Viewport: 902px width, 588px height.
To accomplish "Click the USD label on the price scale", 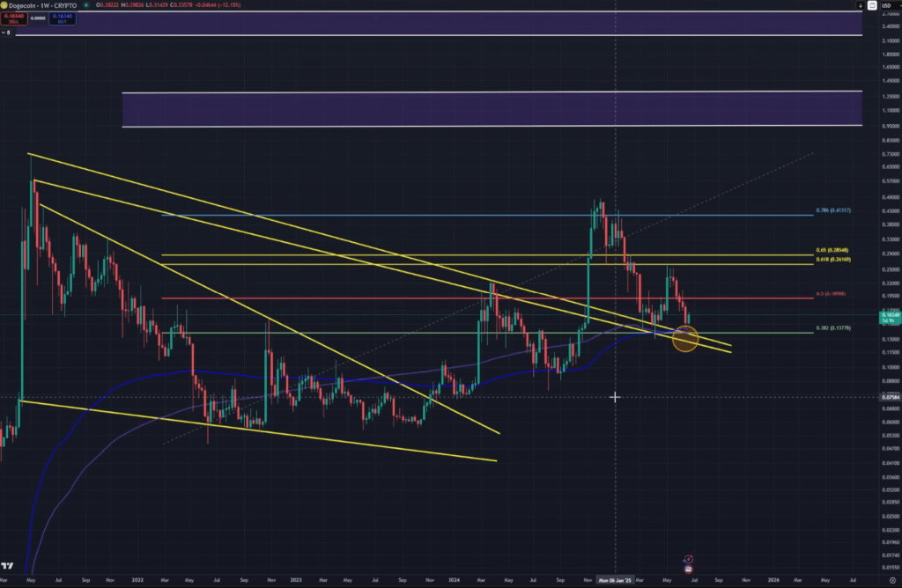I will tap(886, 5).
